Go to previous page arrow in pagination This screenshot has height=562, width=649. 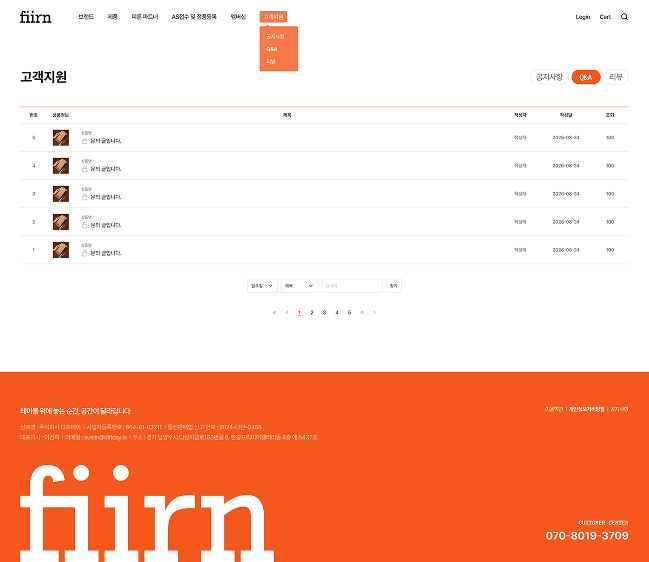pos(287,312)
